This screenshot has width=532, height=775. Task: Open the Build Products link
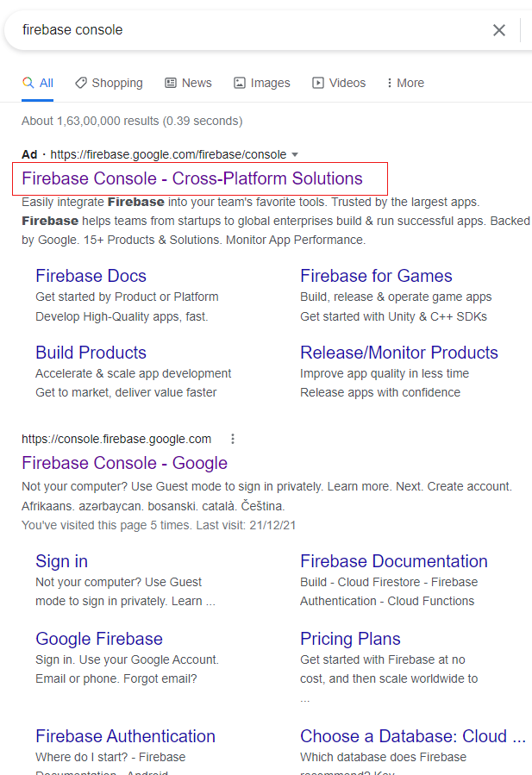click(91, 353)
